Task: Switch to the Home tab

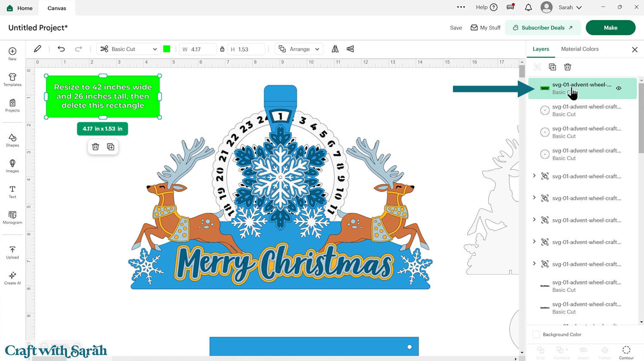Action: (x=20, y=8)
